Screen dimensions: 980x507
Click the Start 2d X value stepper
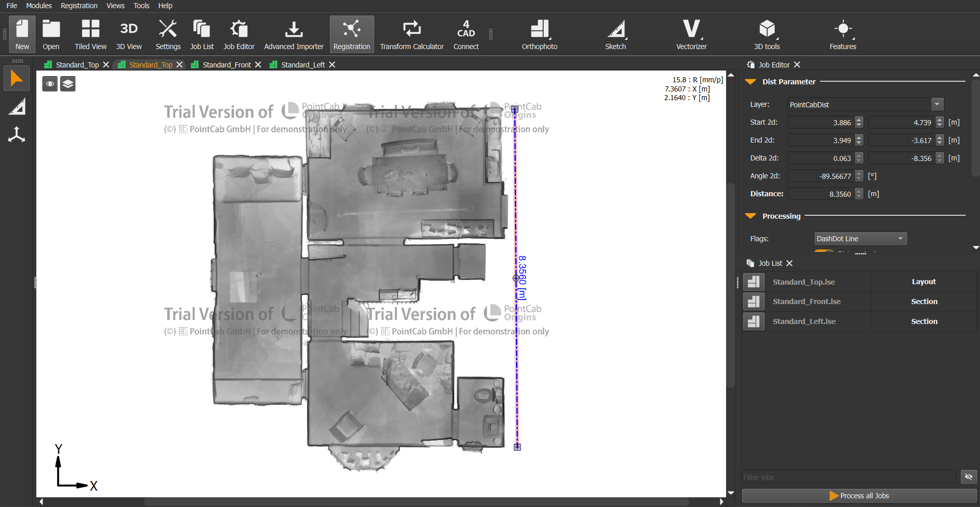pos(859,122)
